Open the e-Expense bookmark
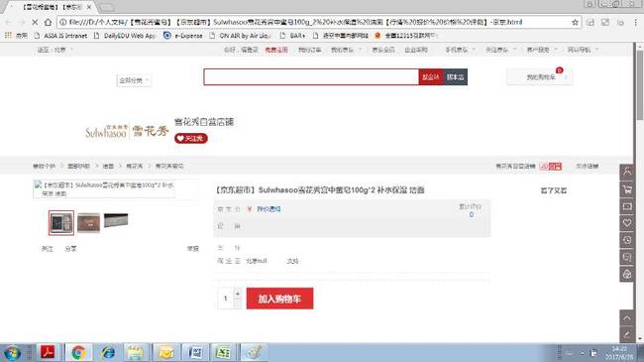Image resolution: width=644 pixels, height=362 pixels. [183, 36]
